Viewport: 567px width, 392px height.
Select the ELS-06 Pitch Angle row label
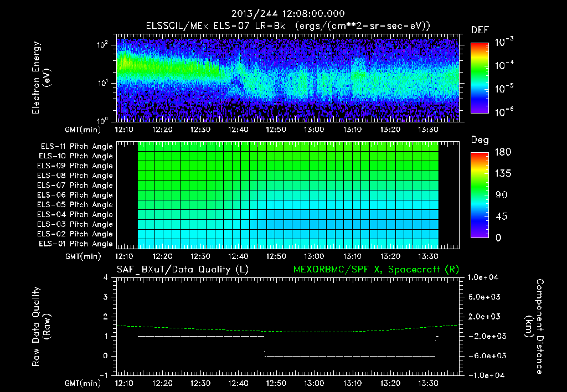click(x=75, y=195)
